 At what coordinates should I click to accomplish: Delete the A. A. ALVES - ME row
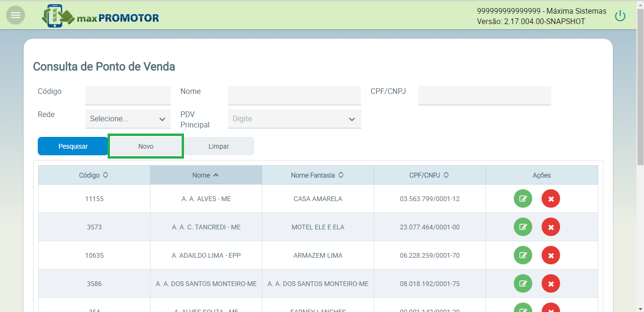(551, 199)
